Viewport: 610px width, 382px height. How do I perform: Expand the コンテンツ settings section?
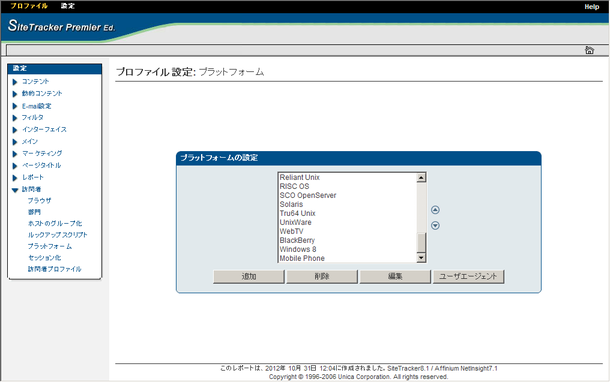coord(15,82)
